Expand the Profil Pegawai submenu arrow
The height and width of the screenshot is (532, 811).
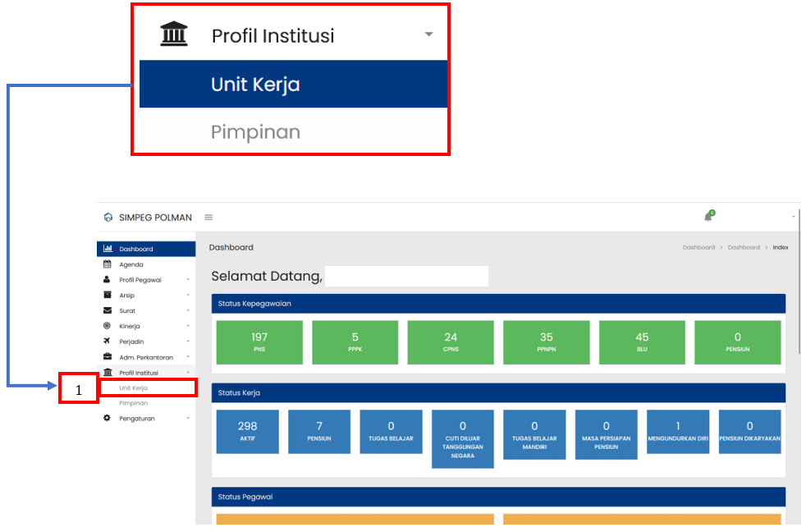[188, 280]
